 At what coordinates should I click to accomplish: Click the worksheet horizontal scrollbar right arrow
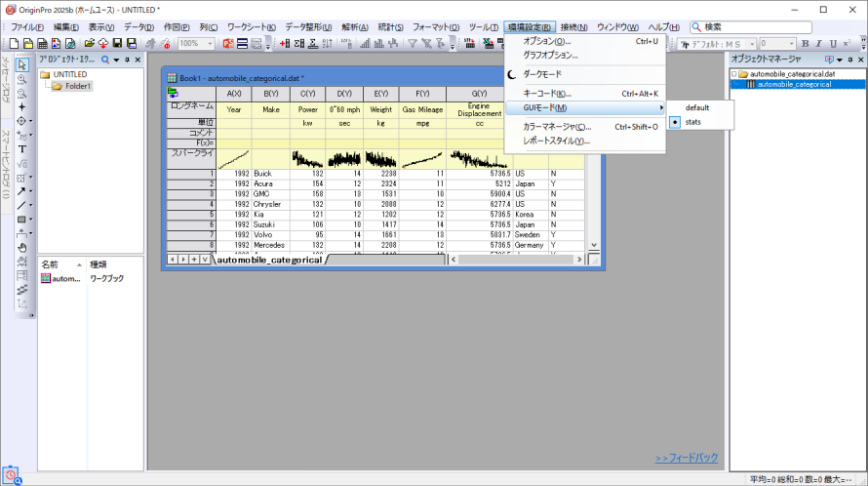[579, 260]
